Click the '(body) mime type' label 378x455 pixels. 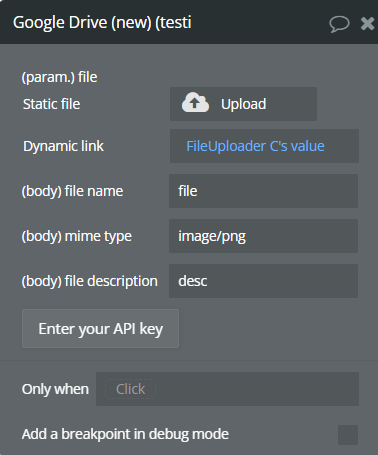click(77, 236)
